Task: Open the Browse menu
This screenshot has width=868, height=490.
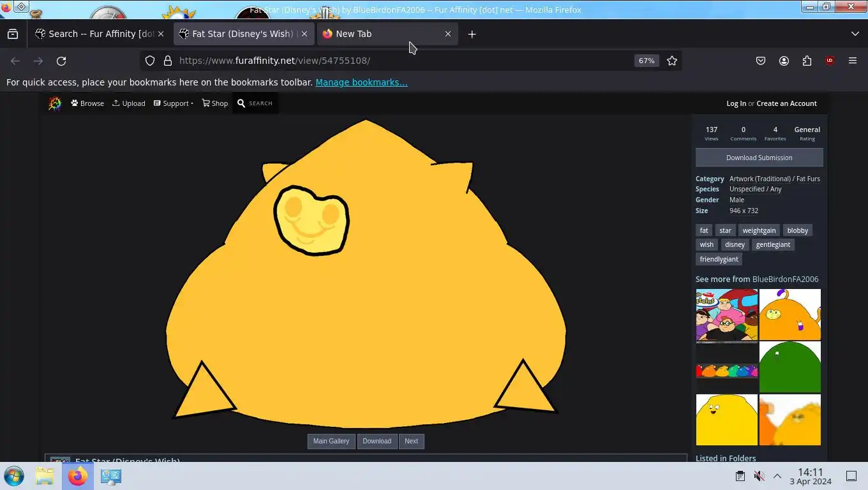Action: 87,103
